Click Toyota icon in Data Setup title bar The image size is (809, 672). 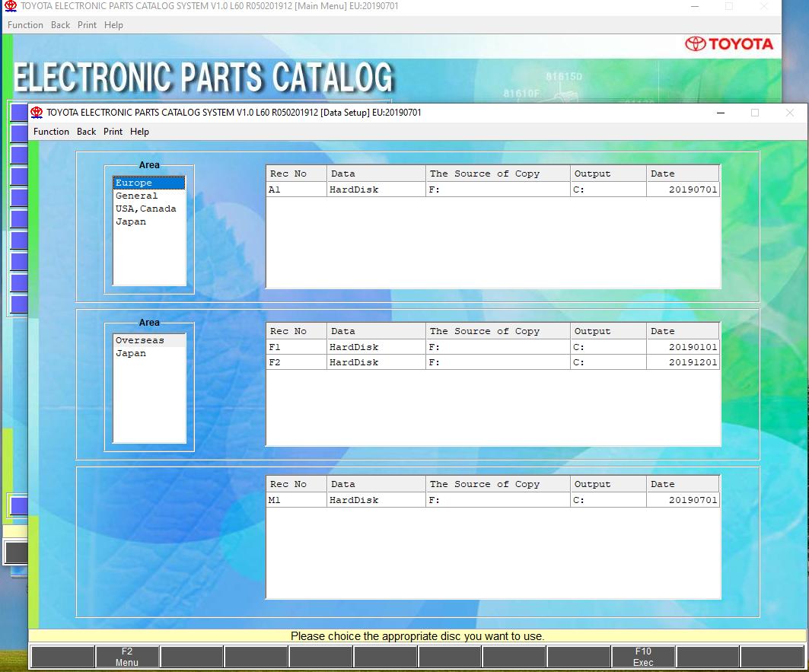[37, 113]
